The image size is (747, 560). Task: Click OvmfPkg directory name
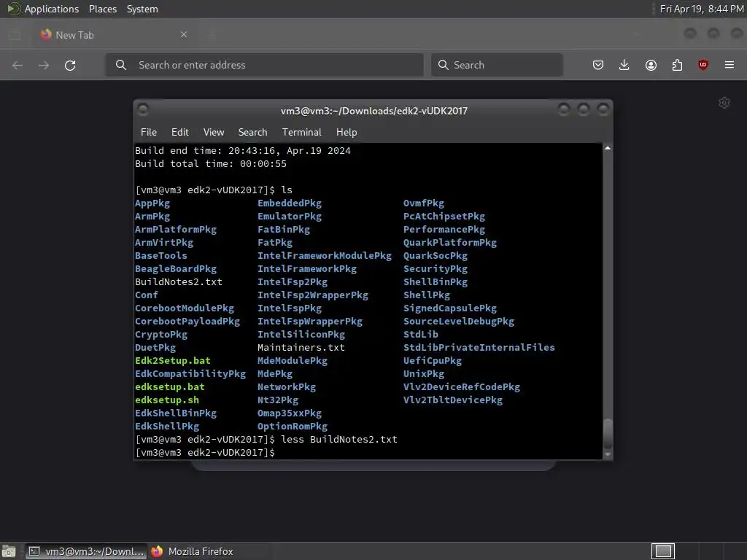[424, 203]
